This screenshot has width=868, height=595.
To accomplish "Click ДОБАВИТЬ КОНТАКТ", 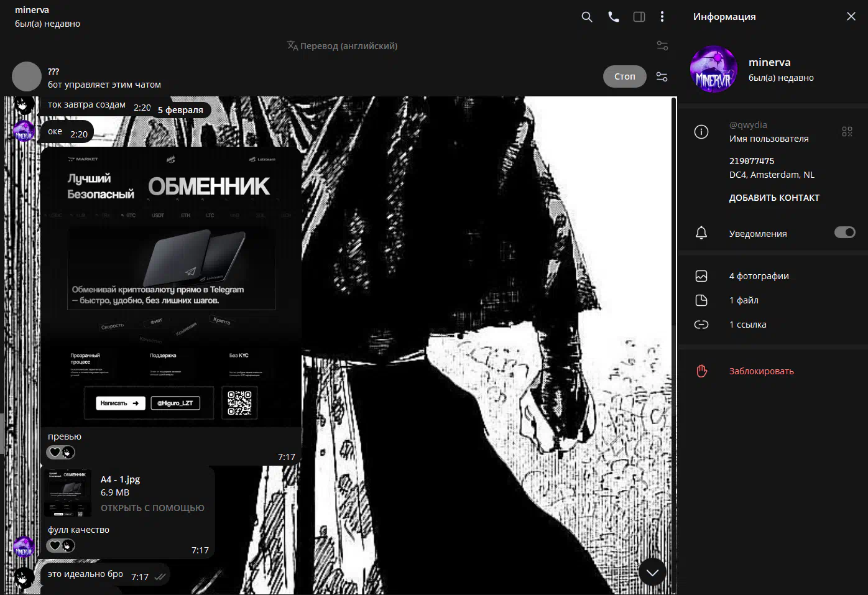I will pyautogui.click(x=774, y=198).
